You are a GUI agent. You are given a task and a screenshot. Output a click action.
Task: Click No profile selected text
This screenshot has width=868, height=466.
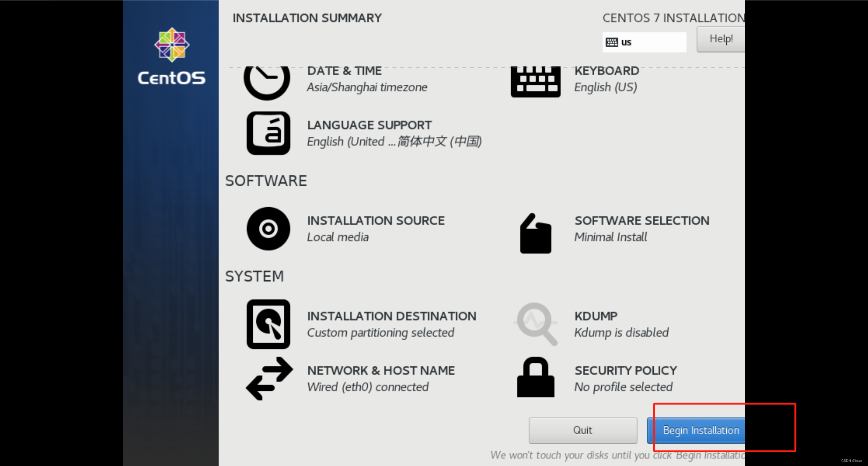click(623, 387)
